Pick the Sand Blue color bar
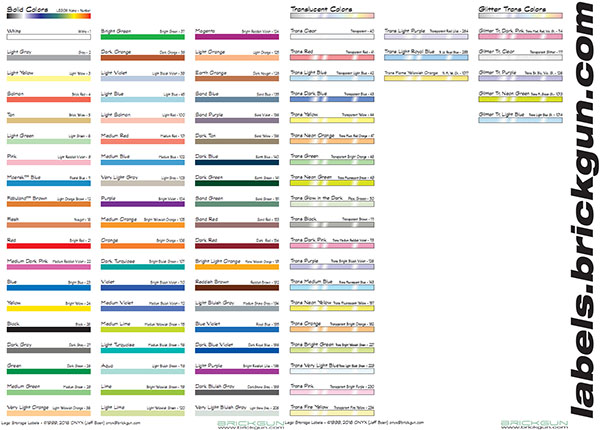Image resolution: width=600 pixels, height=430 pixels. (237, 99)
